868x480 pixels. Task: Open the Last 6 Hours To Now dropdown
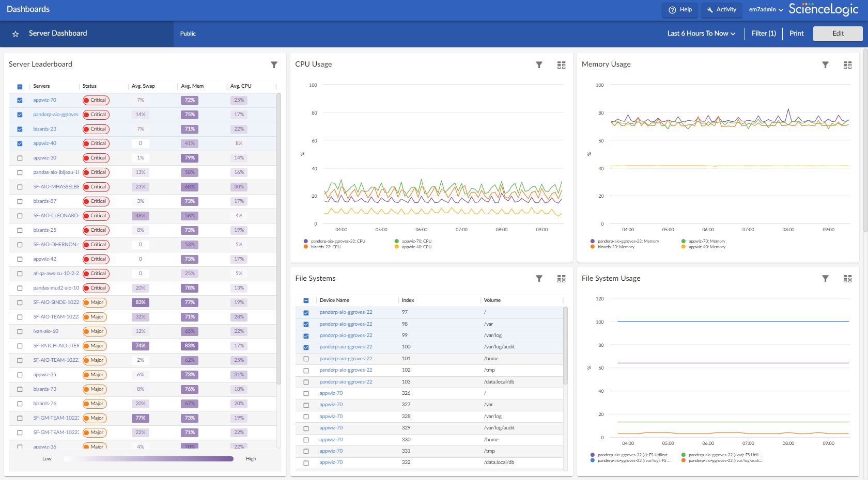pyautogui.click(x=701, y=34)
